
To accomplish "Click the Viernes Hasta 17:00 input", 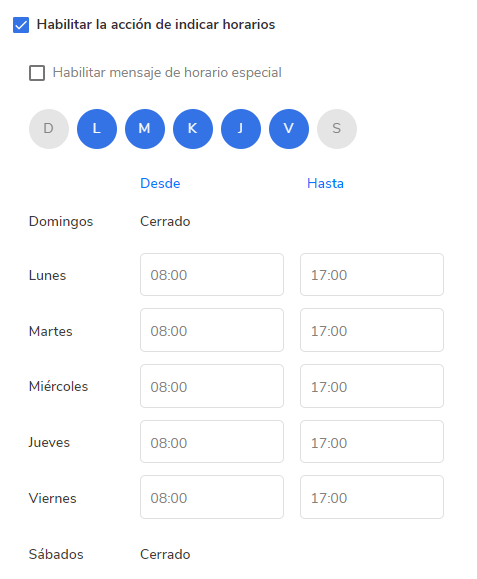I will point(372,497).
